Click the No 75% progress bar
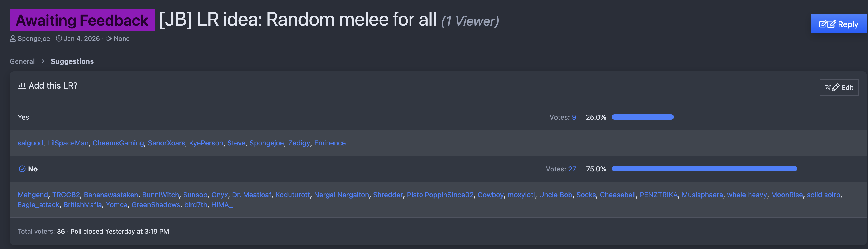Screen dimensions: 868x249 coord(704,169)
